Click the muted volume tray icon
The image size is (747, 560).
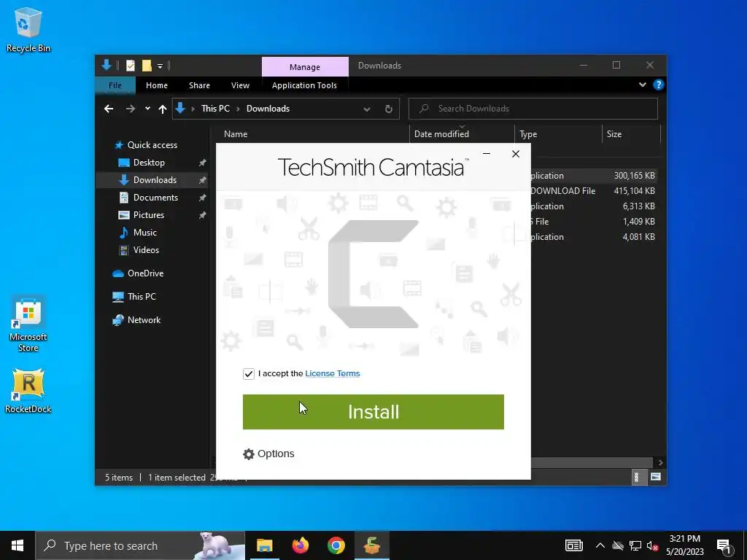653,545
